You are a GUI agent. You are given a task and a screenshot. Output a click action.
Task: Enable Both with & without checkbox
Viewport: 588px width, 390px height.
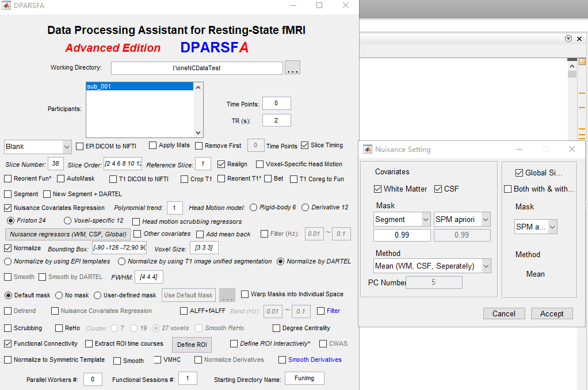click(x=508, y=189)
